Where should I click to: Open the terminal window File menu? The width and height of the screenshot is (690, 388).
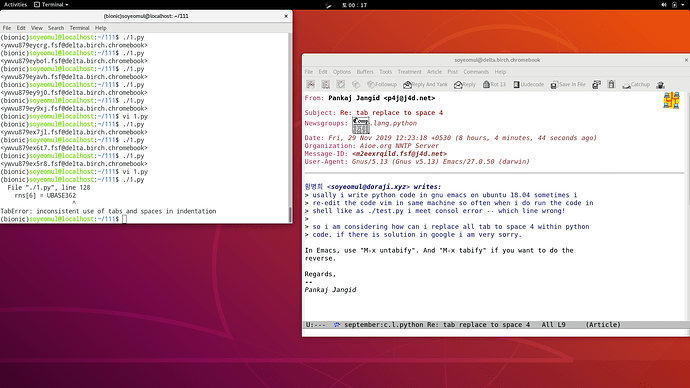tap(7, 28)
